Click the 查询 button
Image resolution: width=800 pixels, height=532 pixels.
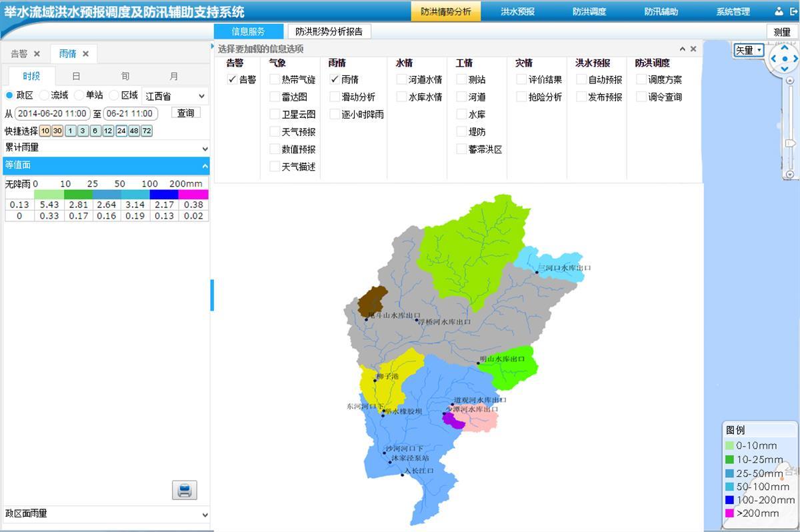[186, 113]
